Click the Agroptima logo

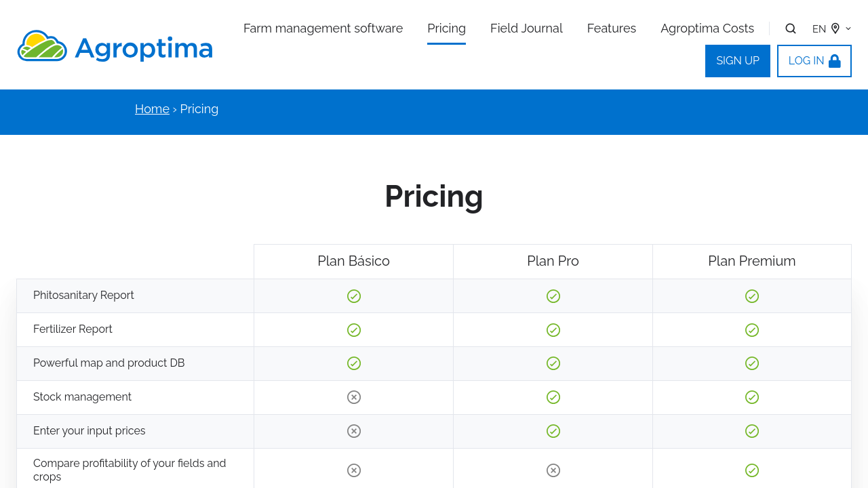tap(115, 46)
